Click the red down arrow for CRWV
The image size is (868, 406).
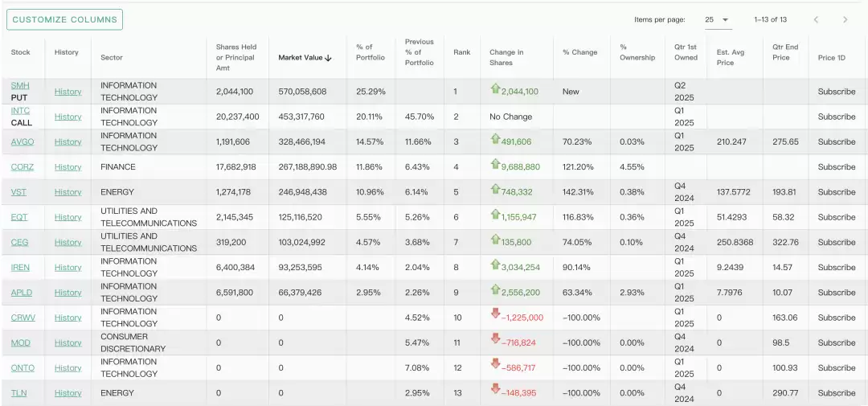pyautogui.click(x=495, y=315)
